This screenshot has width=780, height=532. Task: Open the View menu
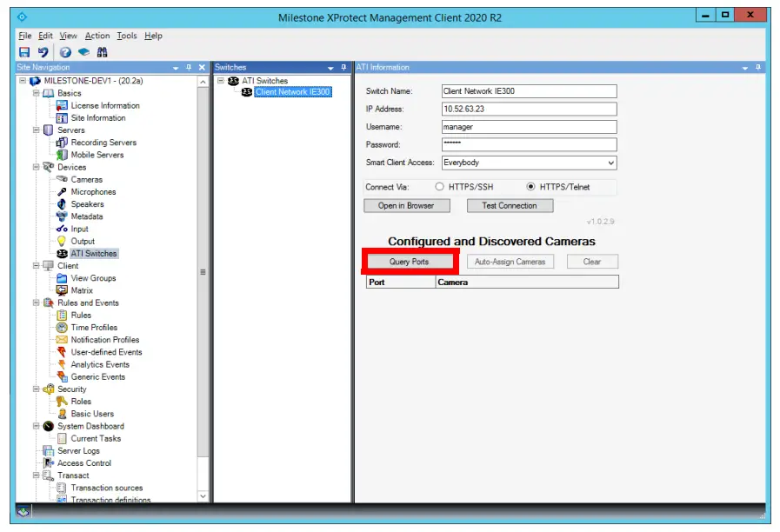click(68, 36)
